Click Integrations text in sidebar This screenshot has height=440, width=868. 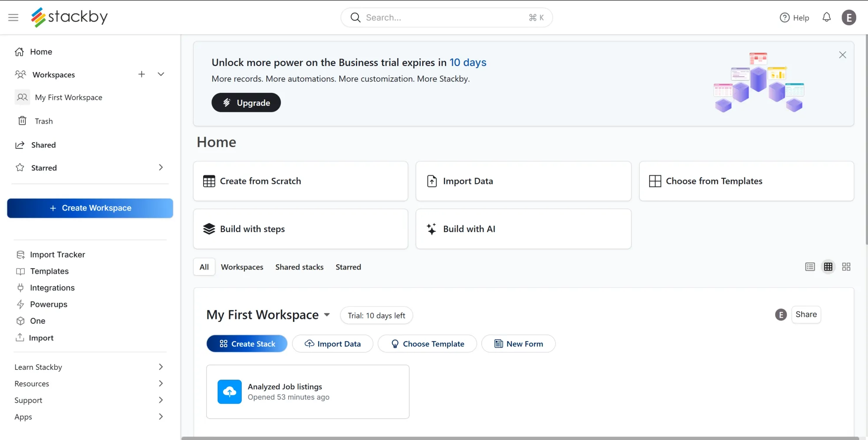tap(52, 288)
